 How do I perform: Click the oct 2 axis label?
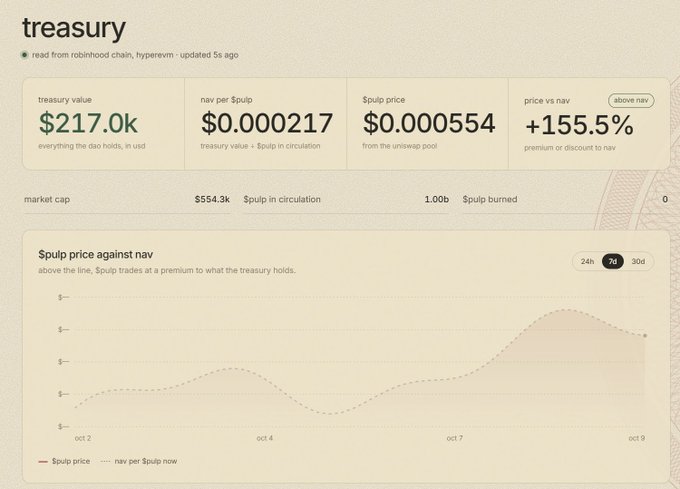[83, 438]
